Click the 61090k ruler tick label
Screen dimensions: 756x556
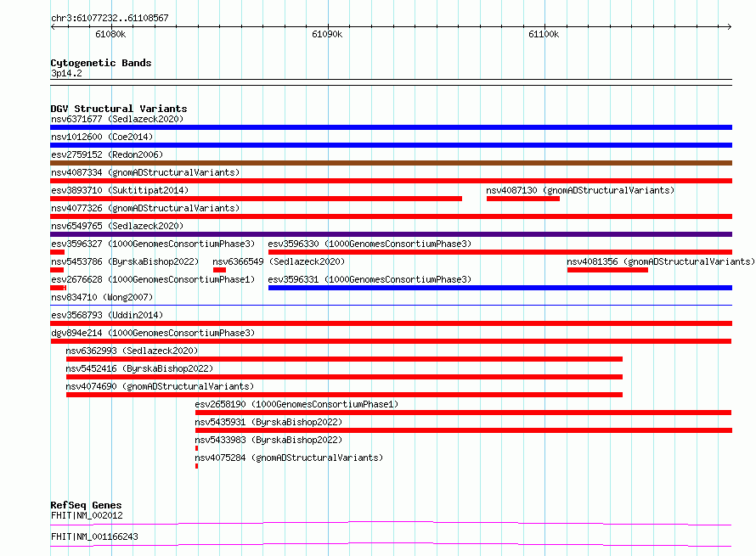327,34
